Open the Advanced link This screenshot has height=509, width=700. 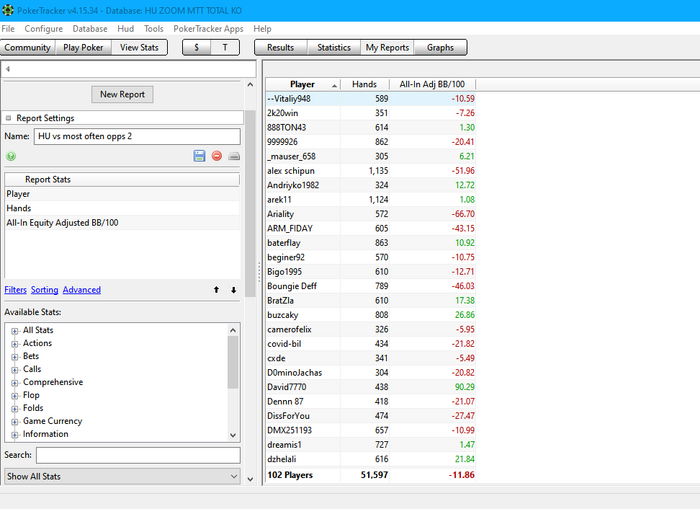(82, 290)
